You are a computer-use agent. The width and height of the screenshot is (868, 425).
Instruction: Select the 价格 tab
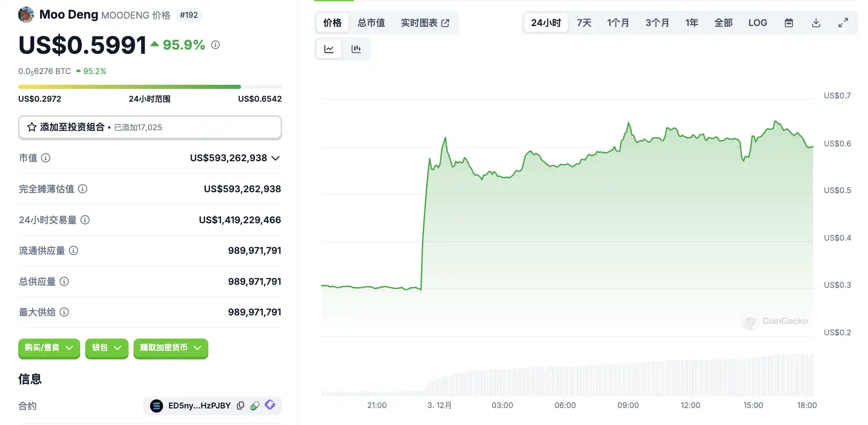332,23
